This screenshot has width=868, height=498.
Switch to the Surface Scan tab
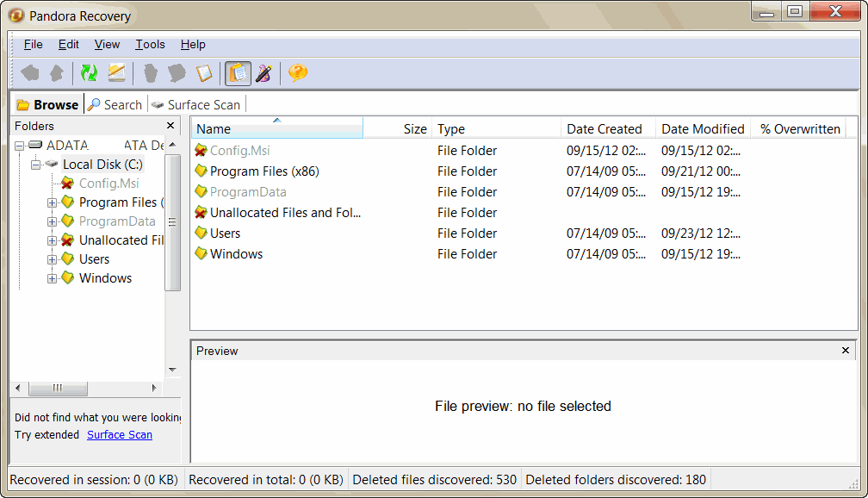(196, 105)
